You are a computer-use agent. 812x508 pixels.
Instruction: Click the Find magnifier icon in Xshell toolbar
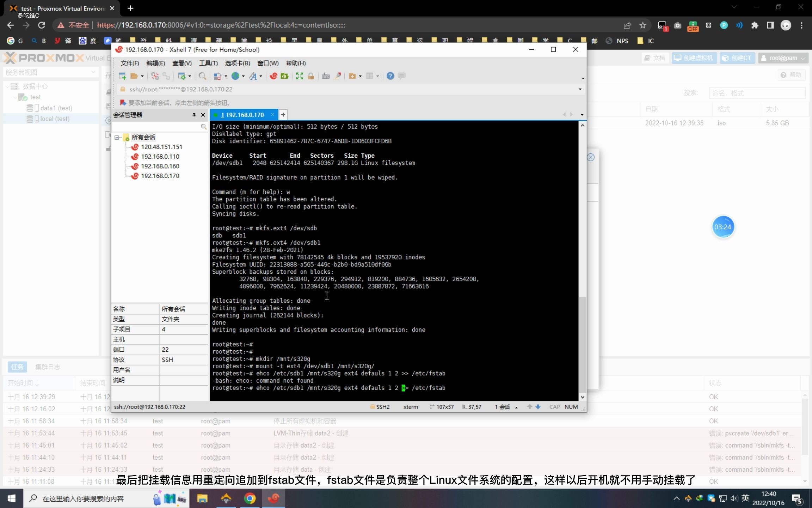pos(202,76)
